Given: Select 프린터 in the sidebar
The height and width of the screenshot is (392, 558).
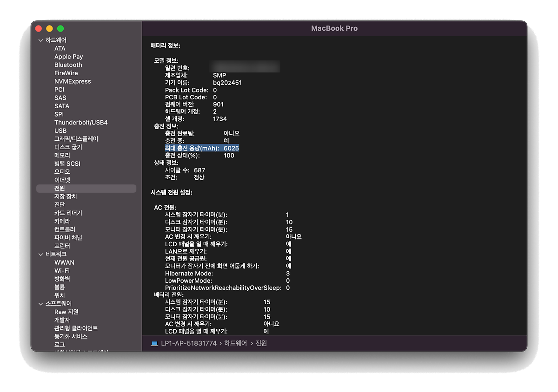Looking at the screenshot, I should click(x=62, y=246).
